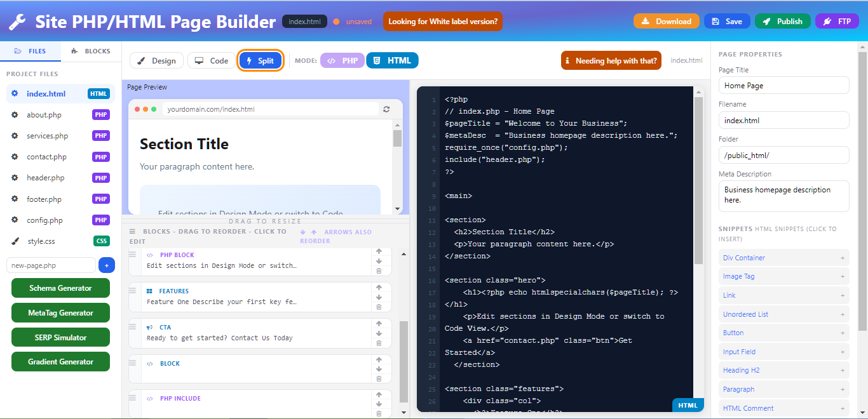868x419 pixels.
Task: Switch mode to HTML
Action: pyautogui.click(x=392, y=61)
